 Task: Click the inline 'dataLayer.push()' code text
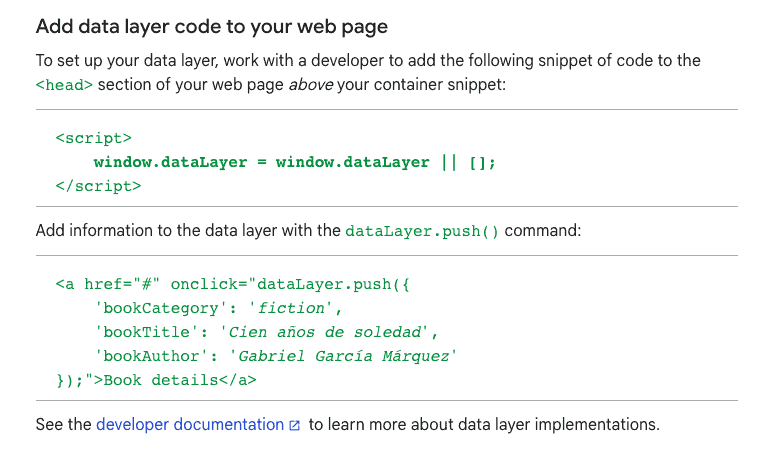pos(422,231)
